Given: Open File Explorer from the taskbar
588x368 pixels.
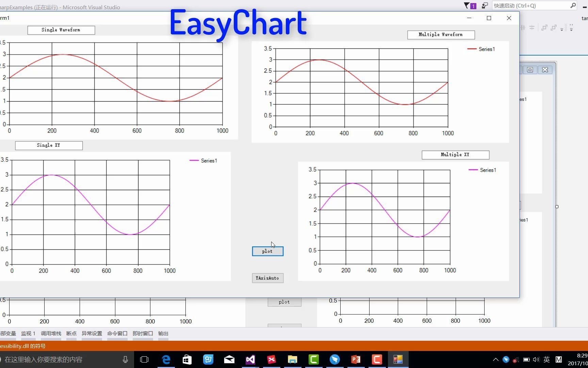Looking at the screenshot, I should pos(293,359).
